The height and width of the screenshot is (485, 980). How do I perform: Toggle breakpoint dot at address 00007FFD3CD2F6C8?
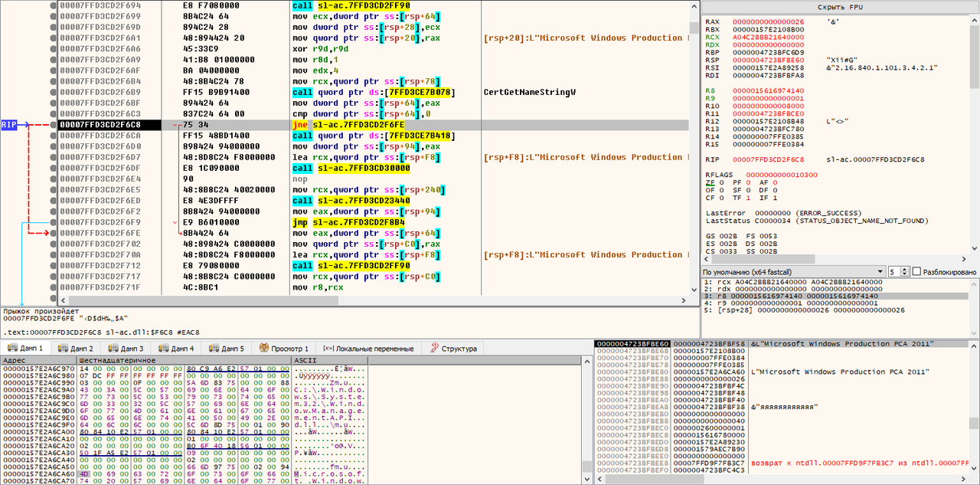(53, 124)
